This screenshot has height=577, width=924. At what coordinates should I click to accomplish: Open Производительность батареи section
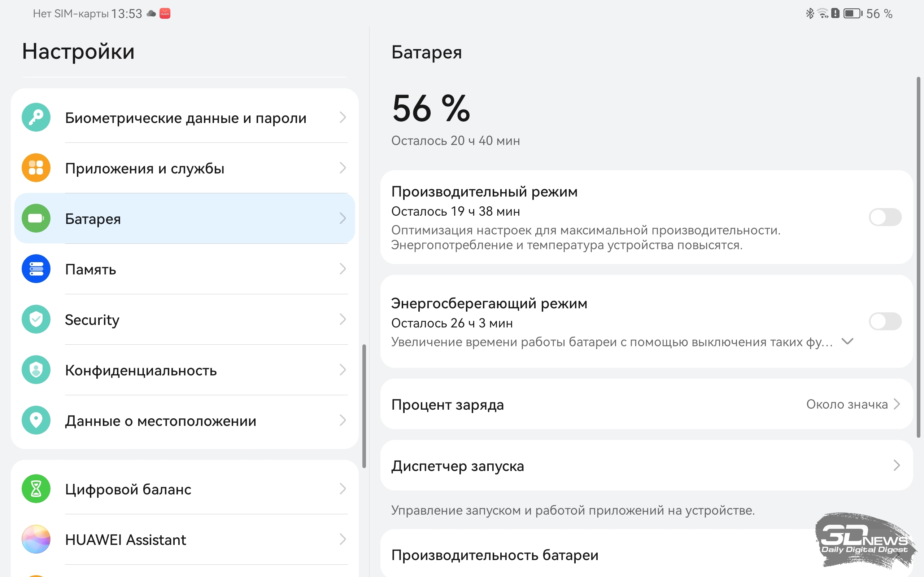tap(646, 555)
